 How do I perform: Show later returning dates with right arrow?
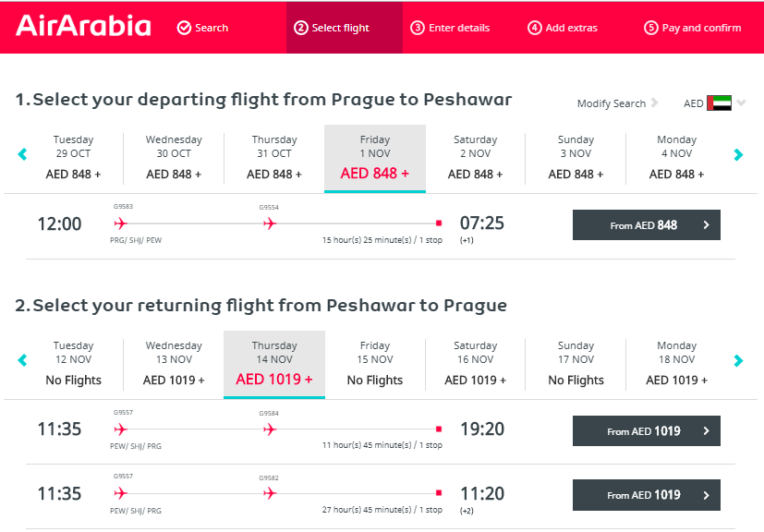[x=738, y=360]
